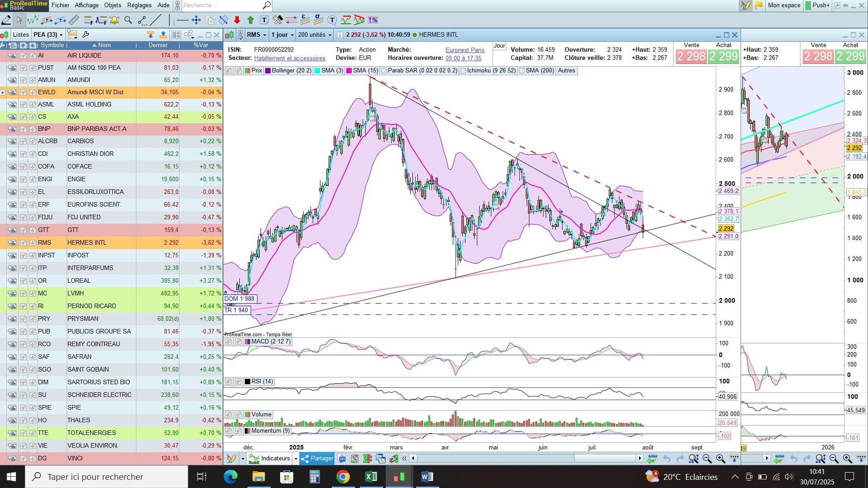Select the ruler measurement tool
The height and width of the screenshot is (488, 868).
pos(74,20)
